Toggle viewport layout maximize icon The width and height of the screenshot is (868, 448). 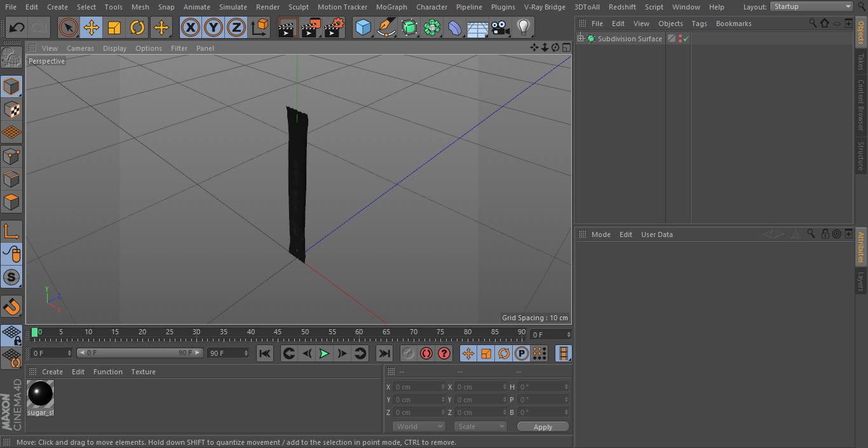point(566,48)
